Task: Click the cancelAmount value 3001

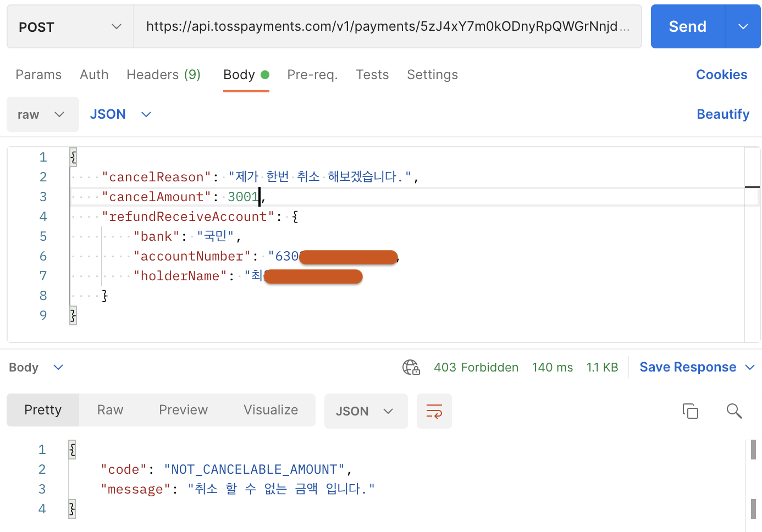Action: pyautogui.click(x=243, y=197)
